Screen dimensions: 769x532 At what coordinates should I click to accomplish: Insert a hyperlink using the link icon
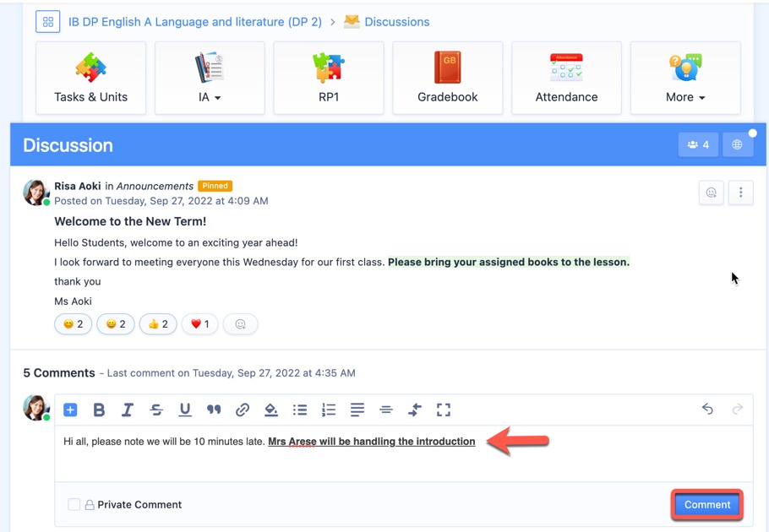[243, 410]
